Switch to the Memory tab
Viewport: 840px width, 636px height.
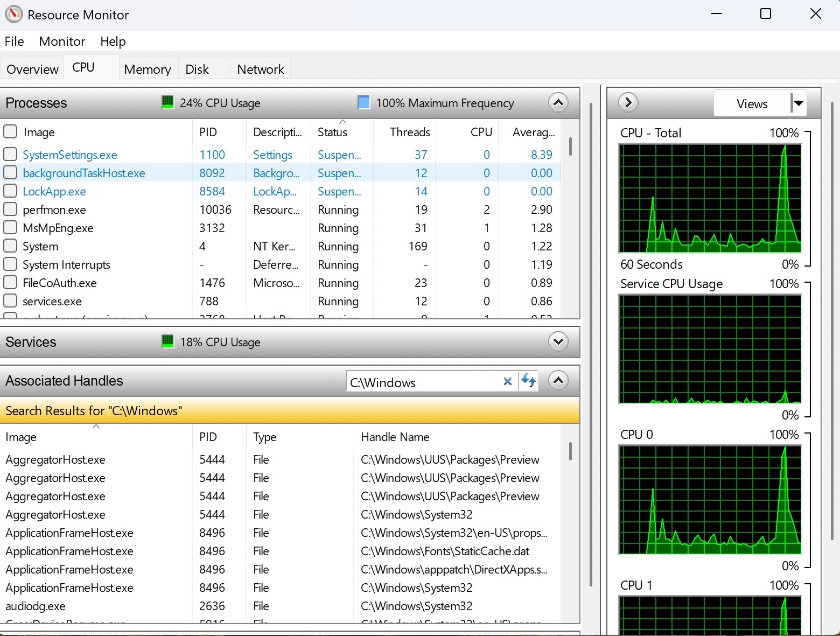tap(147, 68)
